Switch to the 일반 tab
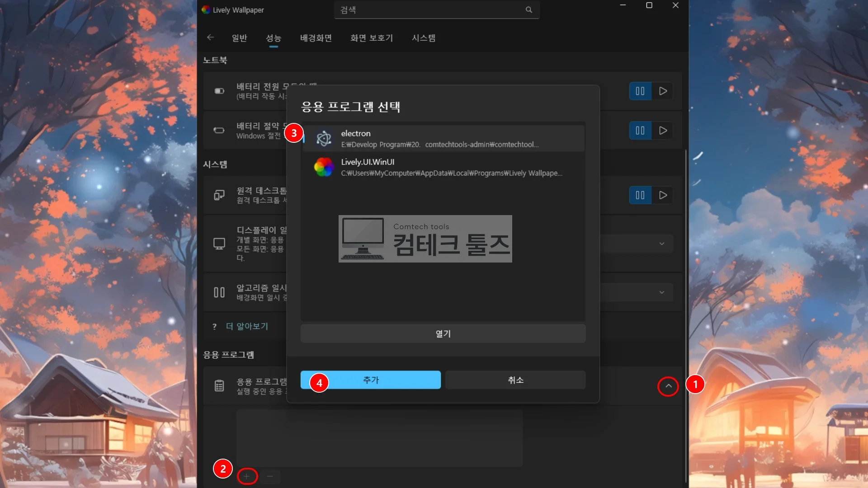 [x=239, y=38]
